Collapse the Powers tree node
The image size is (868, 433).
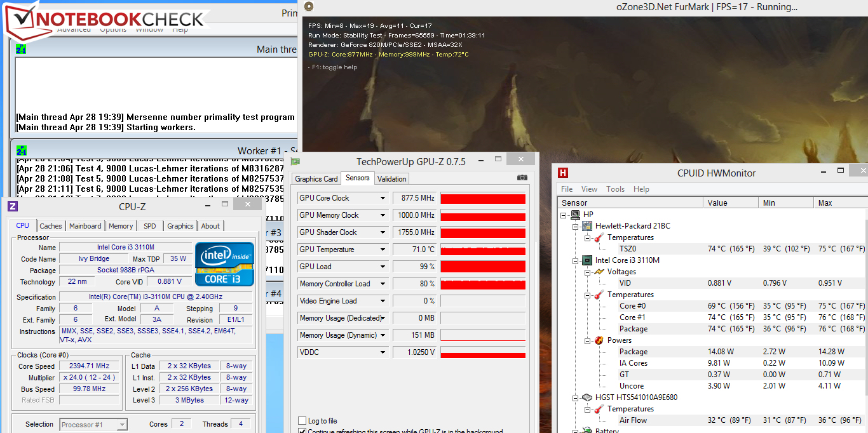point(587,340)
